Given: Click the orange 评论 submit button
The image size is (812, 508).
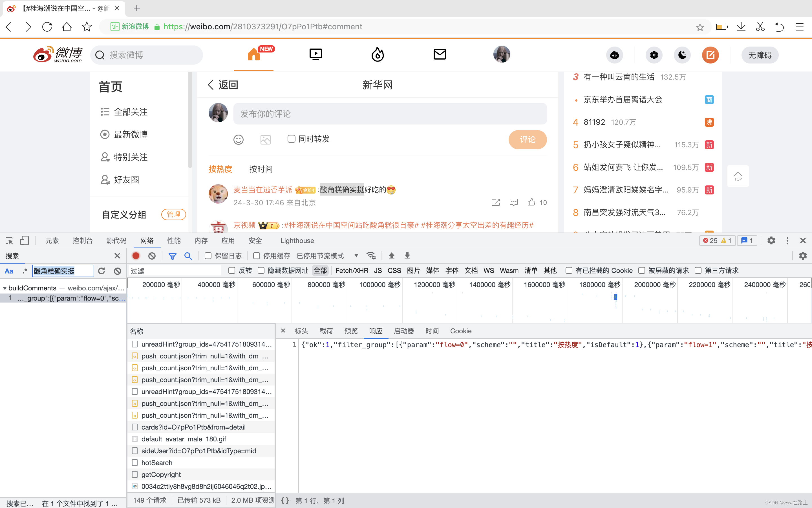Looking at the screenshot, I should coord(528,139).
